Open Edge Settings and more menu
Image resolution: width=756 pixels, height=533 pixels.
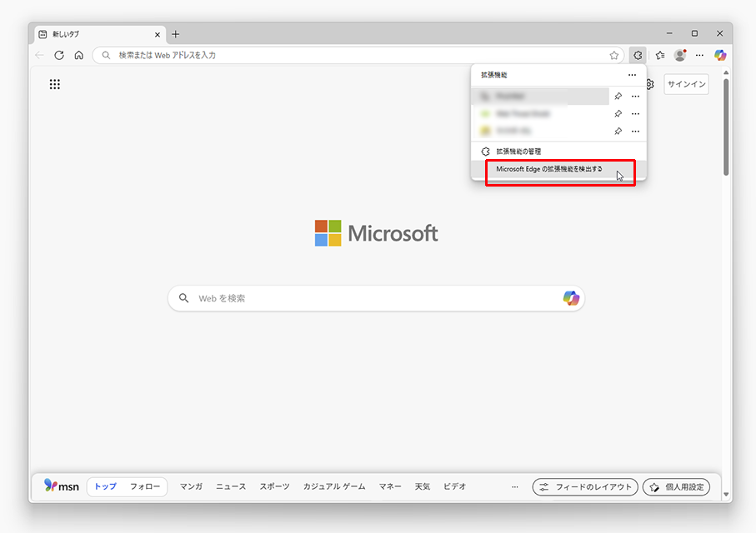tap(699, 56)
